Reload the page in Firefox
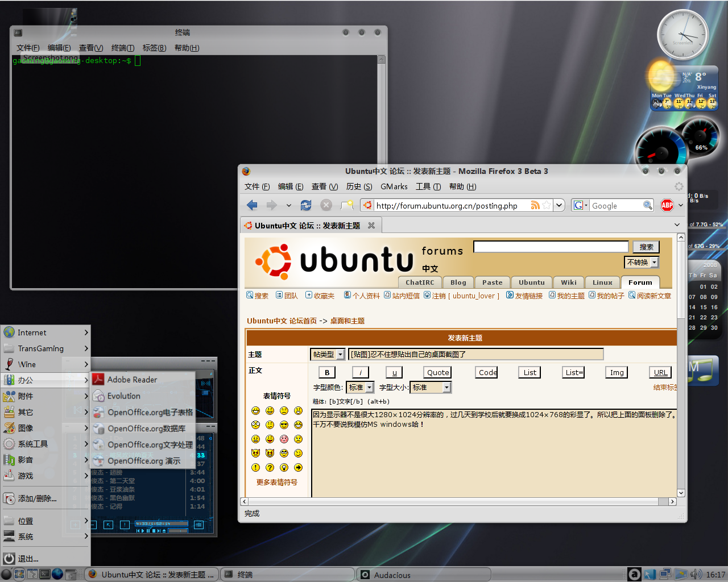 pyautogui.click(x=306, y=205)
